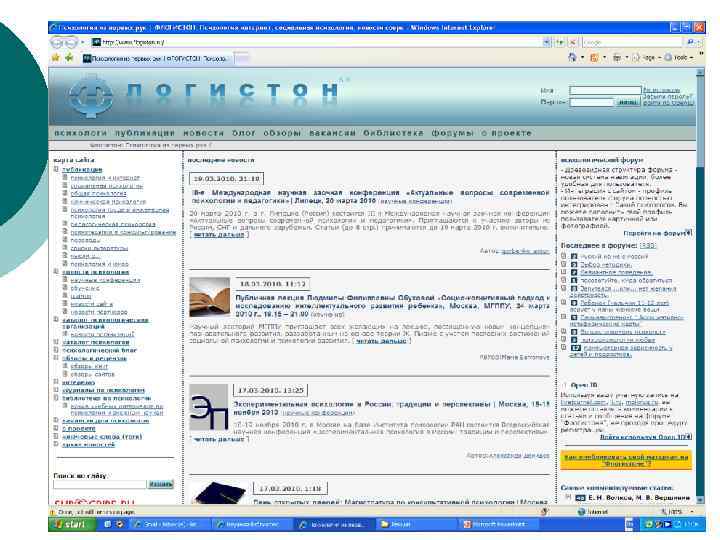Open the Tools menu dropdown

pos(678,58)
